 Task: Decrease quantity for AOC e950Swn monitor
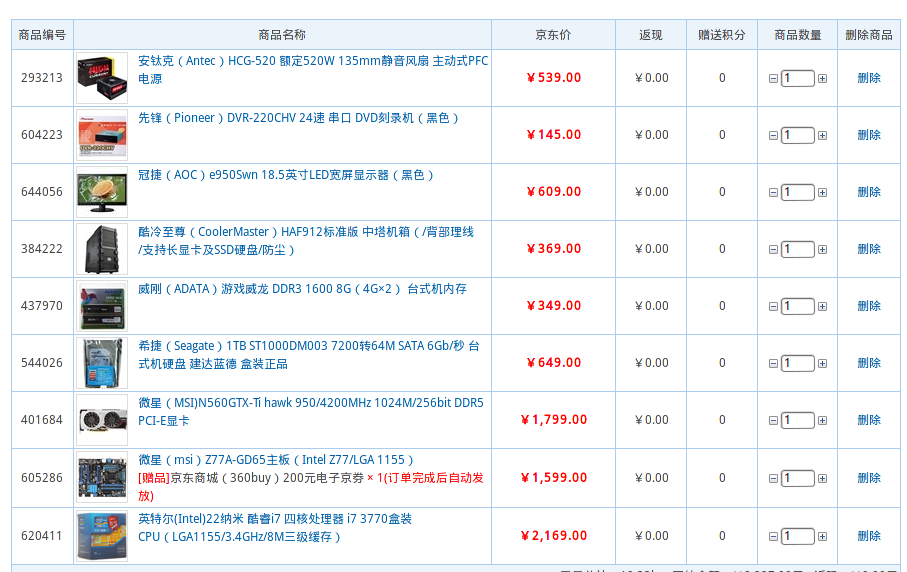[773, 193]
